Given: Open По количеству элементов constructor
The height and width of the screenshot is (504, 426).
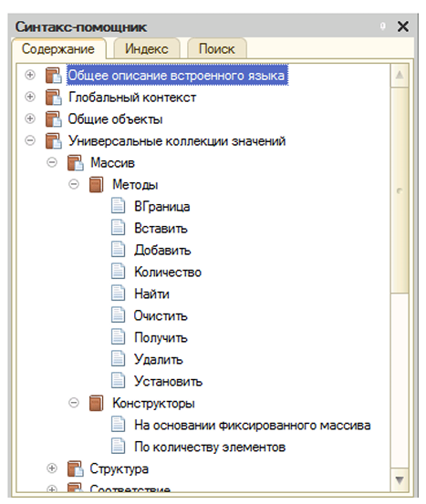Looking at the screenshot, I should (x=210, y=447).
